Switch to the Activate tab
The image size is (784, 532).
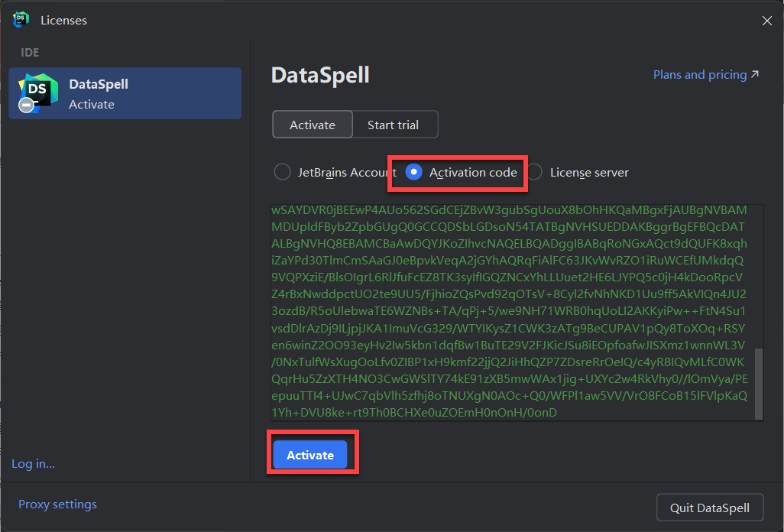click(x=313, y=125)
